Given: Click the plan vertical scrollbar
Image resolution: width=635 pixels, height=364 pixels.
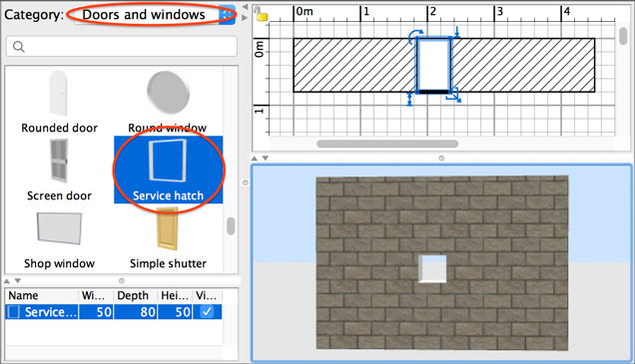Looking at the screenshot, I should point(624,36).
